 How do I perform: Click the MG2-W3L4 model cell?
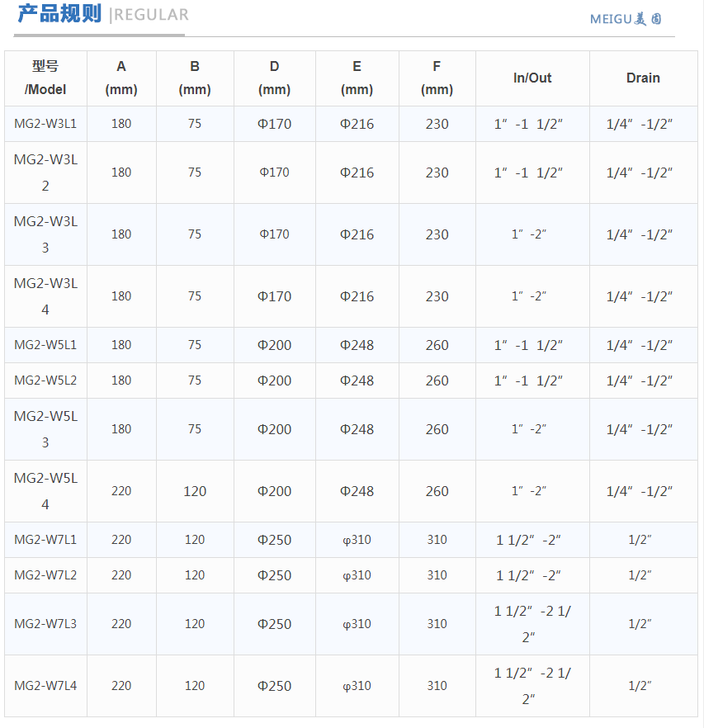[x=45, y=296]
